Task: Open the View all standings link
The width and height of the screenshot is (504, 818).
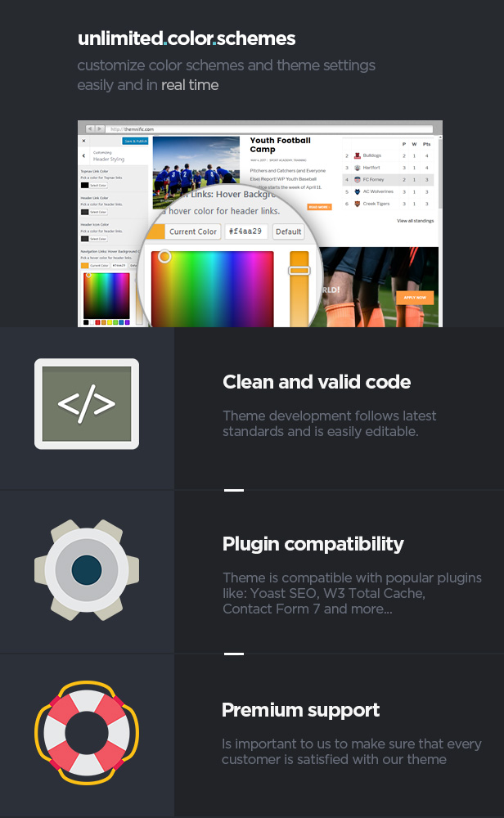Action: point(416,221)
